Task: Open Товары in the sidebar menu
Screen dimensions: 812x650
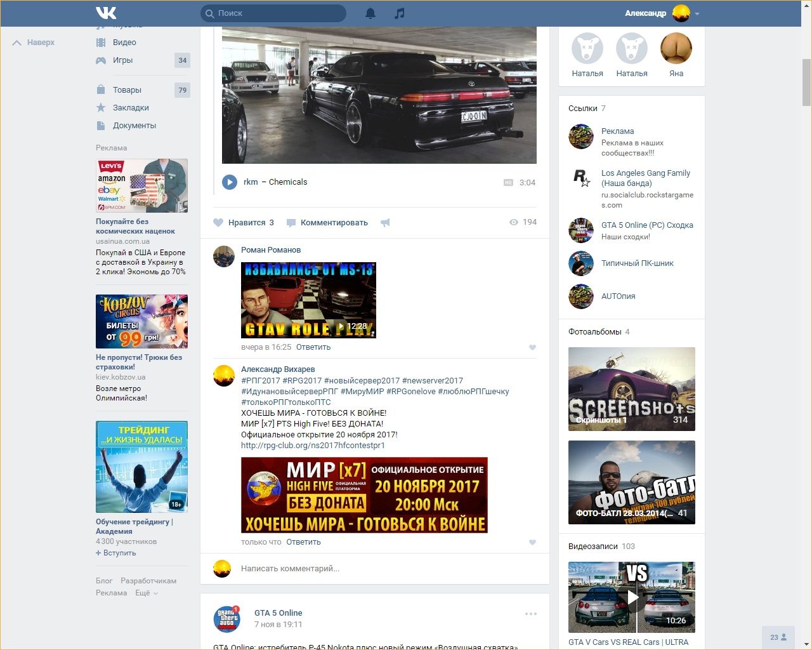Action: click(x=127, y=90)
